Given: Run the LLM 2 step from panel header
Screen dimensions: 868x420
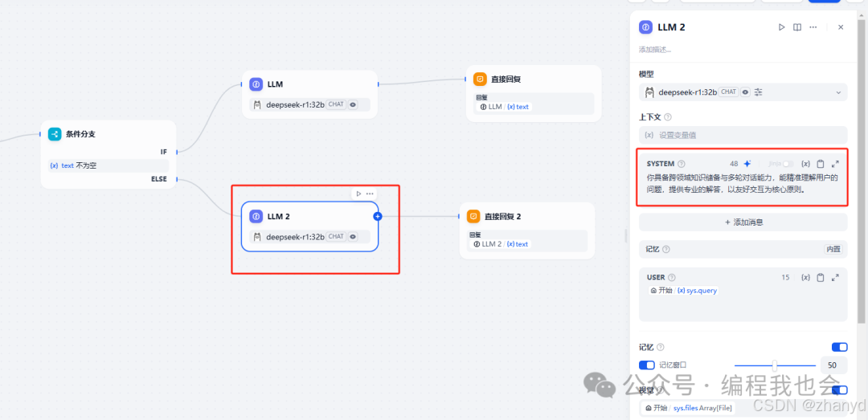Looking at the screenshot, I should click(781, 27).
